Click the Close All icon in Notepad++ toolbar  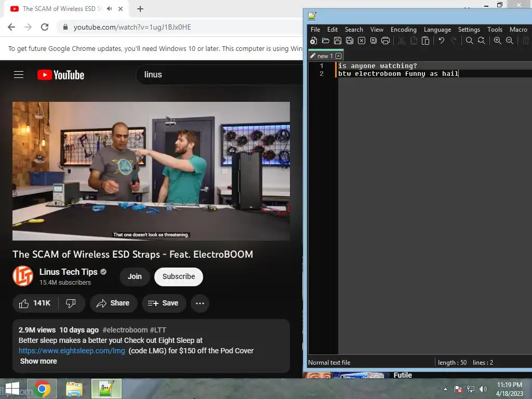tap(373, 41)
